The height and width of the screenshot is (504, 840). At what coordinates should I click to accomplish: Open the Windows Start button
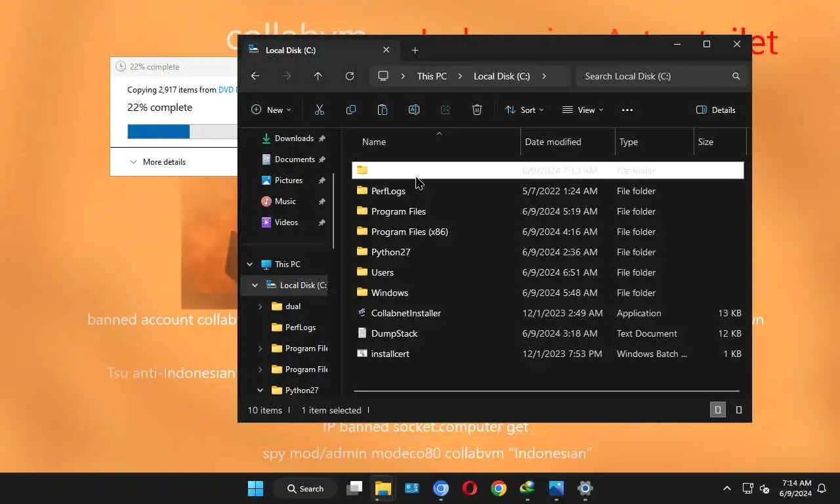pyautogui.click(x=256, y=488)
